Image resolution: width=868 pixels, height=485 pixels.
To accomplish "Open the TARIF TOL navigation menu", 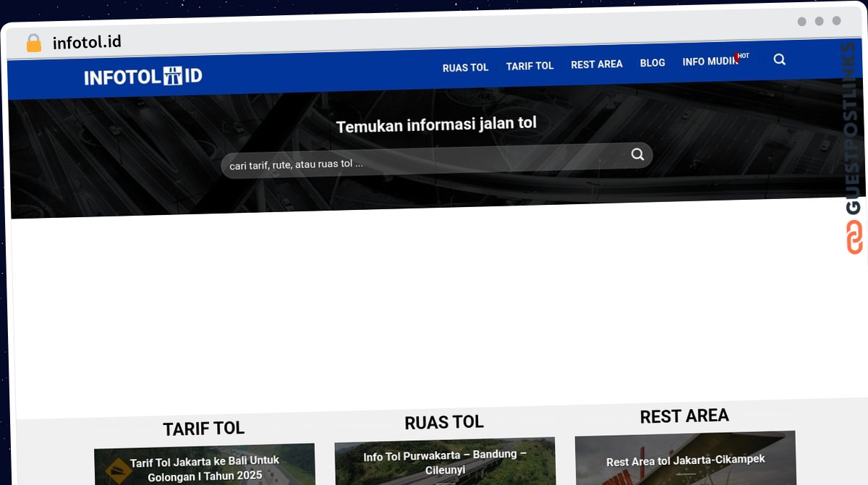I will pos(529,65).
